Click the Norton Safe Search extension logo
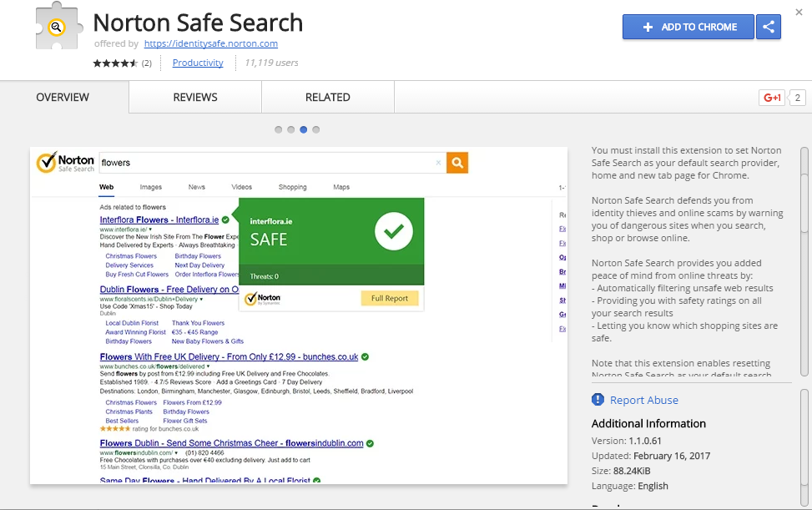Image resolution: width=812 pixels, height=510 pixels. pos(57,29)
